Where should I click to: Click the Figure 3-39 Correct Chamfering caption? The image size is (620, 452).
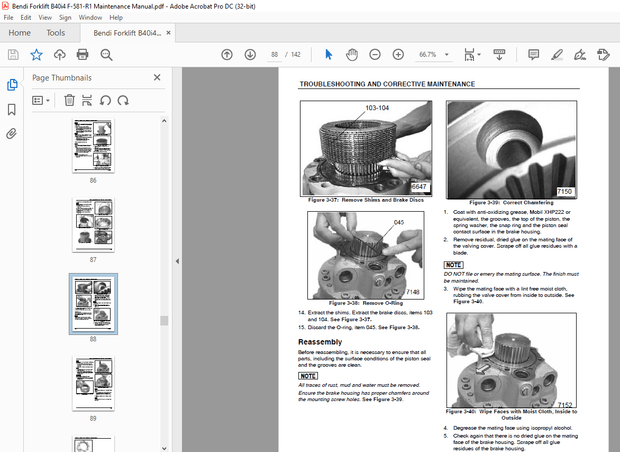[511, 202]
